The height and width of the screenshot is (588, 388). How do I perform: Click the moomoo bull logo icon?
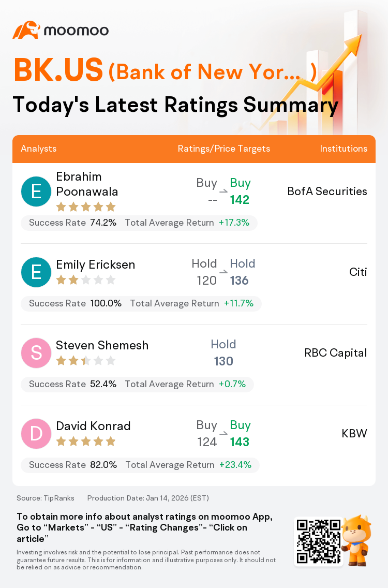(26, 30)
